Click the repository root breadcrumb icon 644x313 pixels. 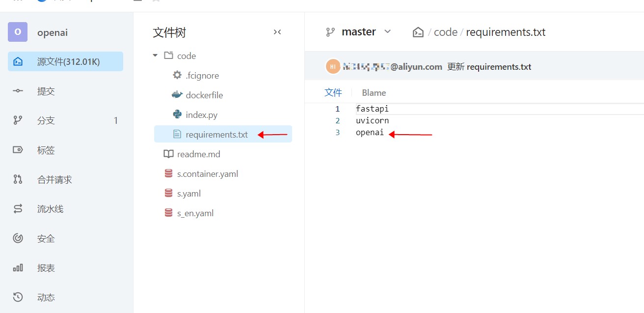[418, 32]
